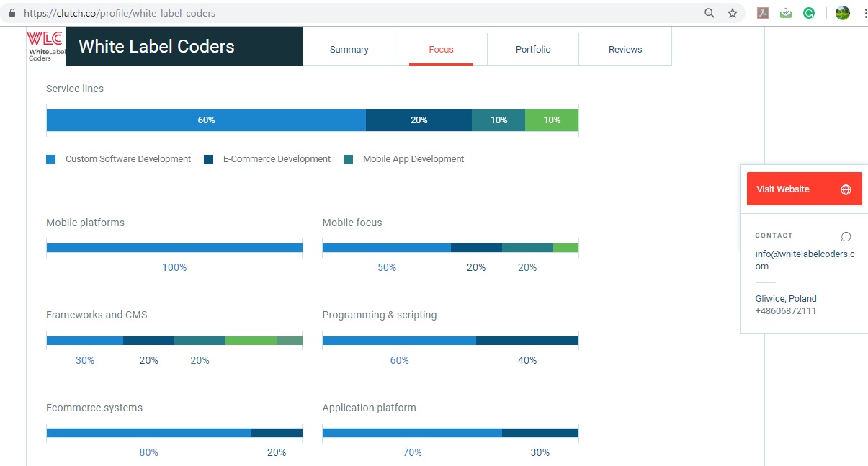Click the 80% label under Ecommerce systems
This screenshot has width=868, height=466.
point(149,452)
